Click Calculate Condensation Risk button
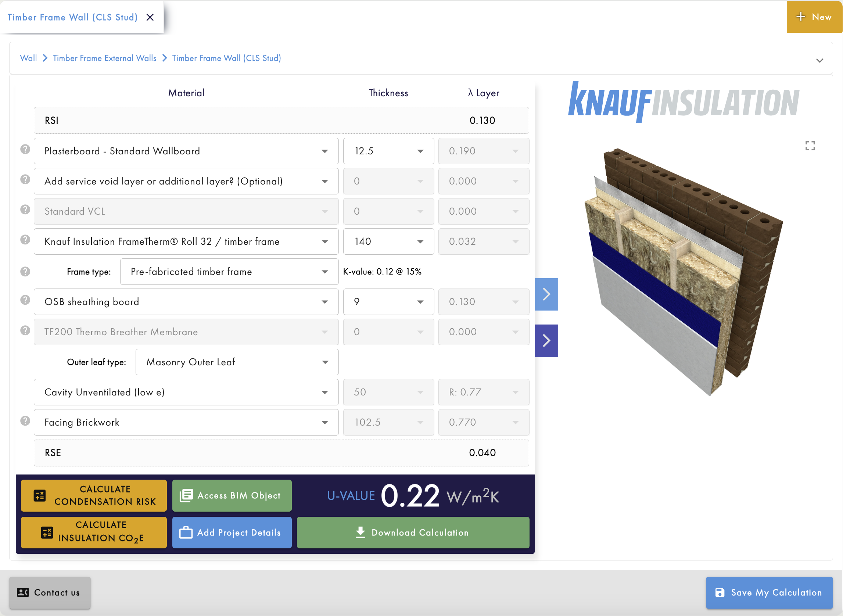Screen dimensions: 843x616 (x=94, y=495)
